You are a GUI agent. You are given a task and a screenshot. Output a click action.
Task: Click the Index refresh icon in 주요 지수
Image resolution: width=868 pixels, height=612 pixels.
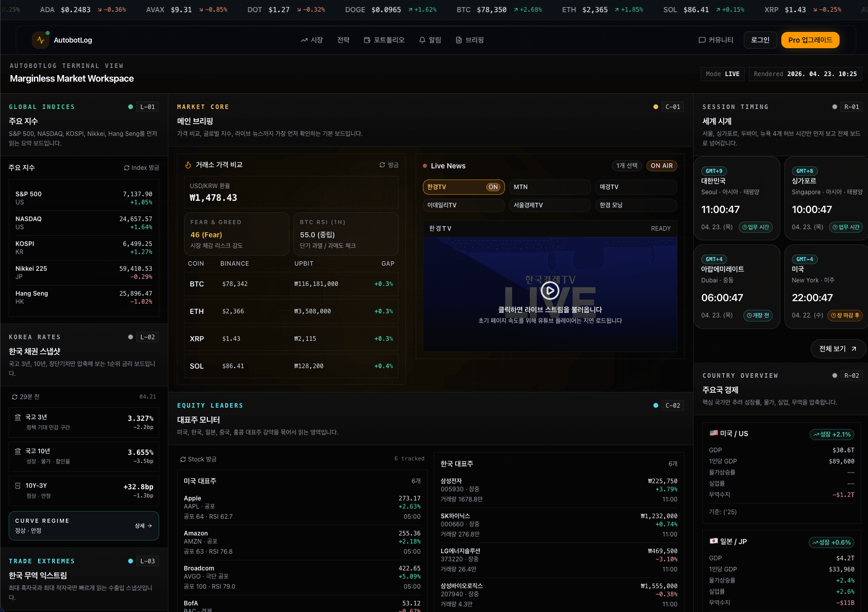tap(127, 168)
